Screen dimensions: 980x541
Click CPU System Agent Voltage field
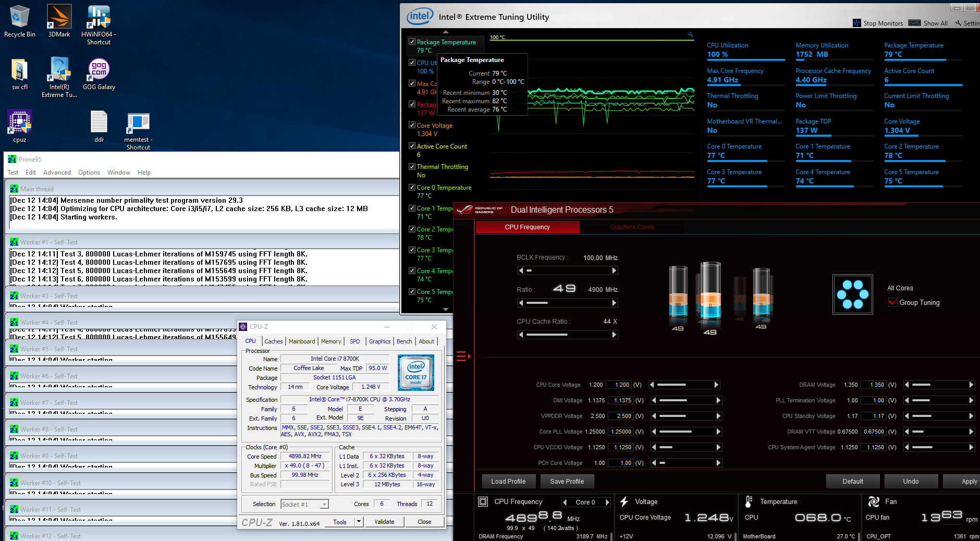coord(873,447)
